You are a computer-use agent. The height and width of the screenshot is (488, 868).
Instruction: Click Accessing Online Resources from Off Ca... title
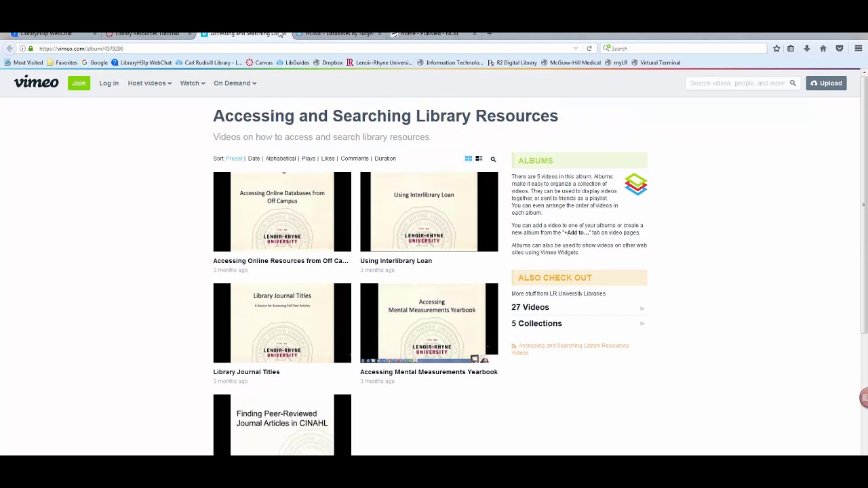(281, 261)
